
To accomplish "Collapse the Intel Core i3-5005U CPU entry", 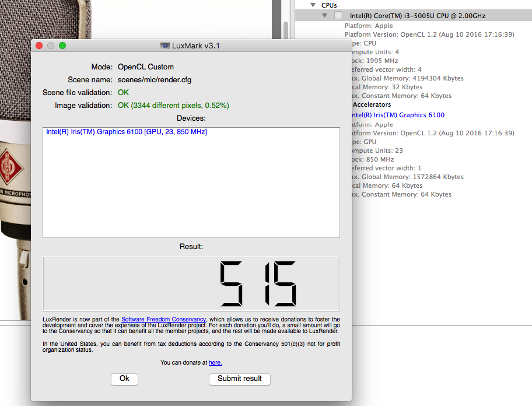I will [325, 16].
